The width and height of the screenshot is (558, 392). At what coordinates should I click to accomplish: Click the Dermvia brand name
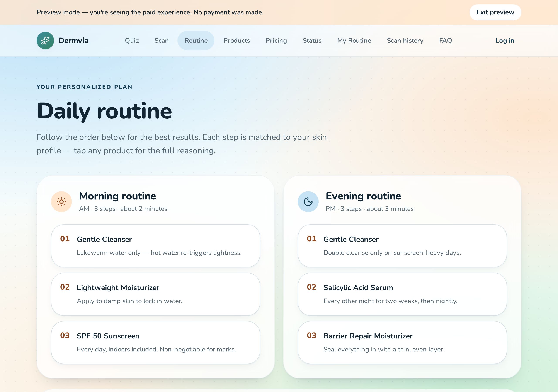(x=73, y=41)
